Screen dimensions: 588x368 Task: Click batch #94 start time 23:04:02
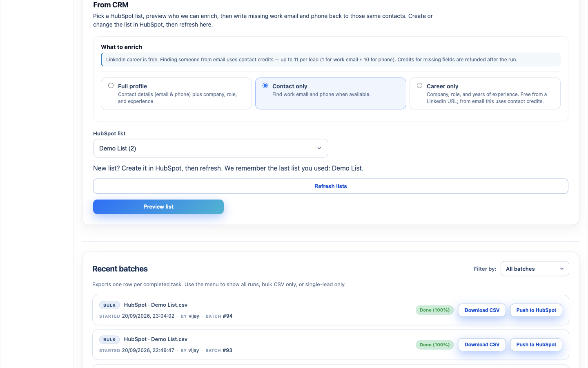[148, 316]
